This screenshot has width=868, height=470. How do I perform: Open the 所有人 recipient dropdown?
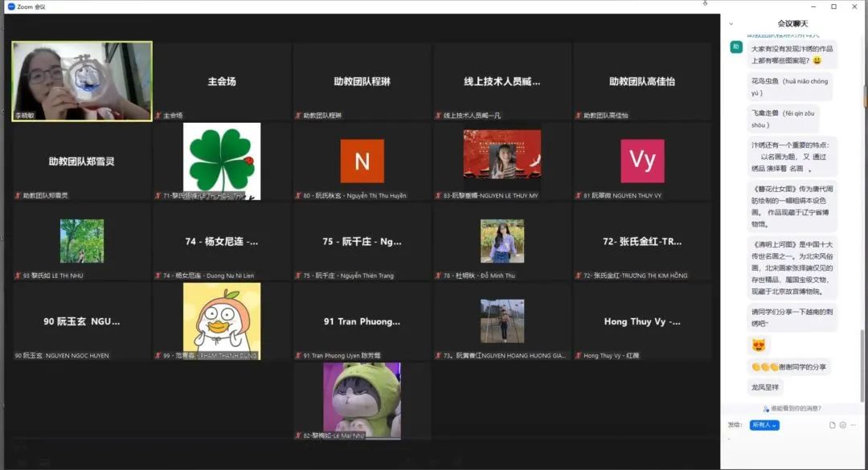point(765,425)
